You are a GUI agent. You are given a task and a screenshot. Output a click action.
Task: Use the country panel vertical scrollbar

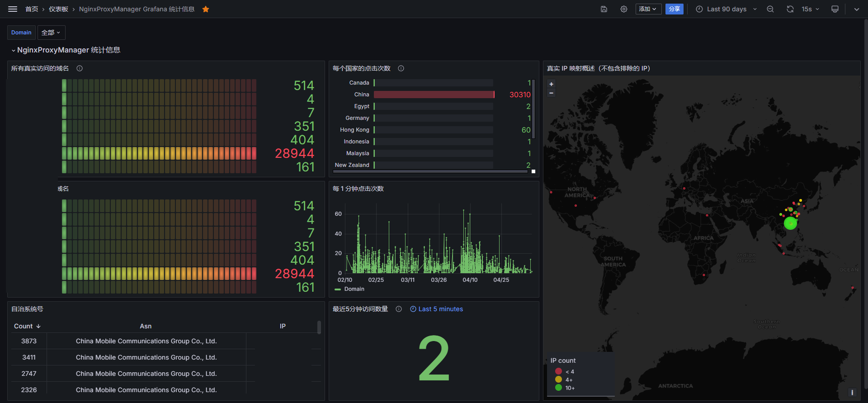[x=534, y=109]
